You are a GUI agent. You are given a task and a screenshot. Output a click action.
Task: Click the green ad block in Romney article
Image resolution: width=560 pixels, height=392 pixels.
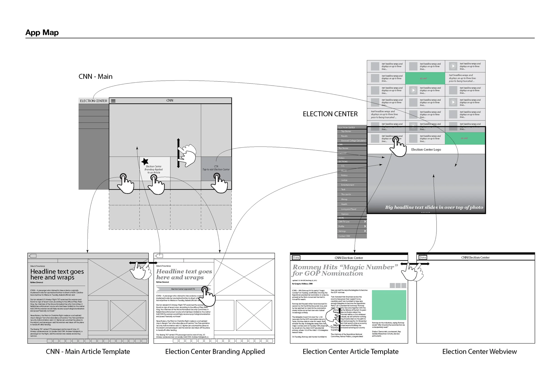[x=389, y=305]
